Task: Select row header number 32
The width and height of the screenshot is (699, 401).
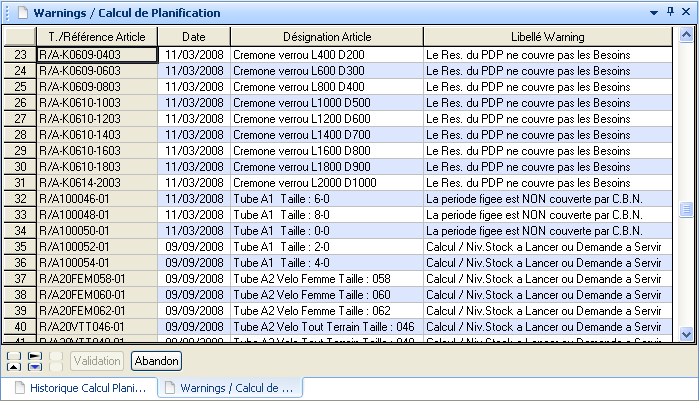Action: (x=20, y=199)
